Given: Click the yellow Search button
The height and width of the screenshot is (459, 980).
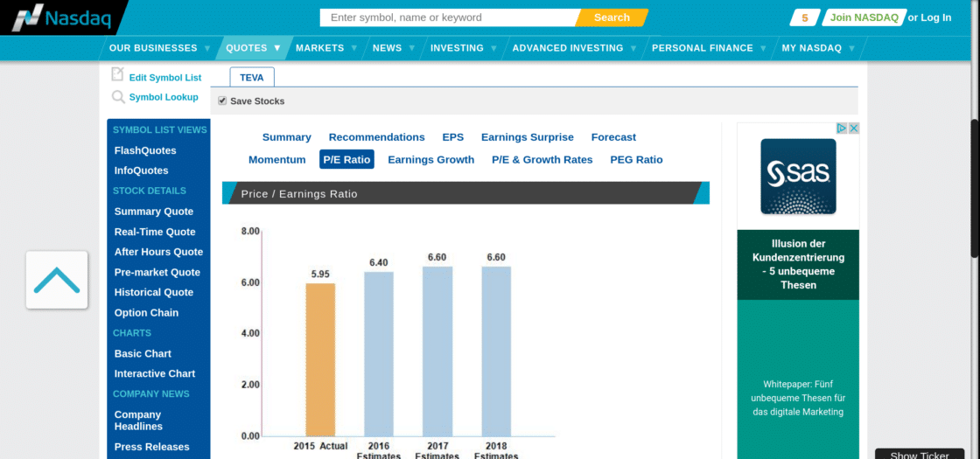Looking at the screenshot, I should pyautogui.click(x=612, y=17).
